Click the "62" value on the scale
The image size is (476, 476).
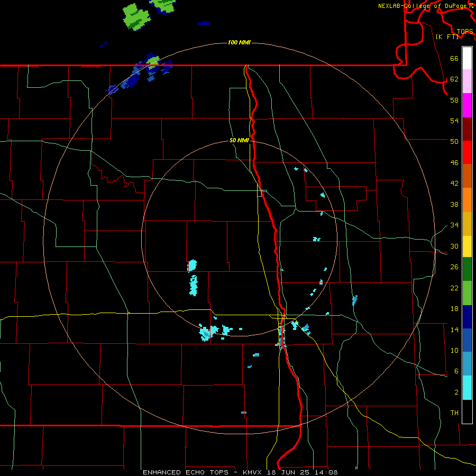click(454, 79)
